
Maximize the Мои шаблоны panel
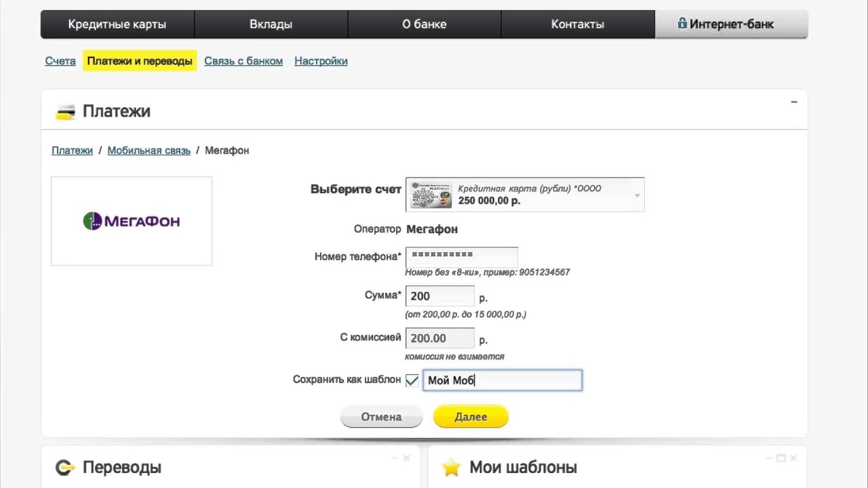click(781, 458)
